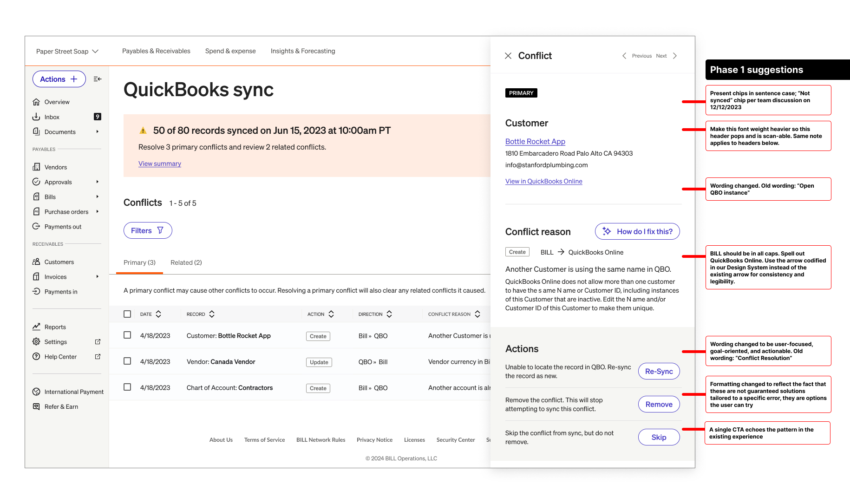Switch to the Primary (3) tab
The image size is (850, 504).
pyautogui.click(x=139, y=262)
